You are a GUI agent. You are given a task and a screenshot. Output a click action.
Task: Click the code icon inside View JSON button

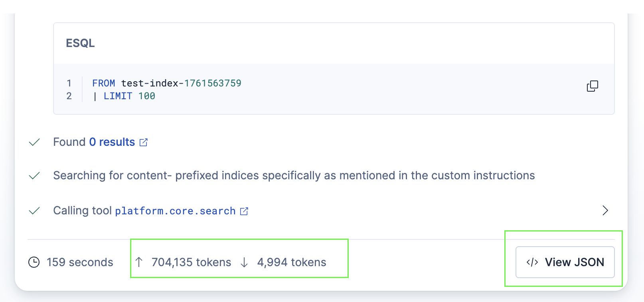click(x=531, y=262)
